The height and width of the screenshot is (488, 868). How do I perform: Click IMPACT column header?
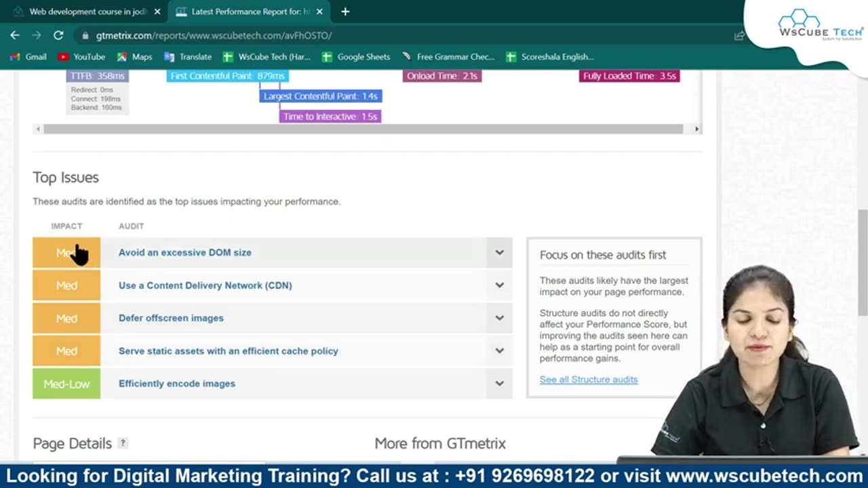point(66,226)
